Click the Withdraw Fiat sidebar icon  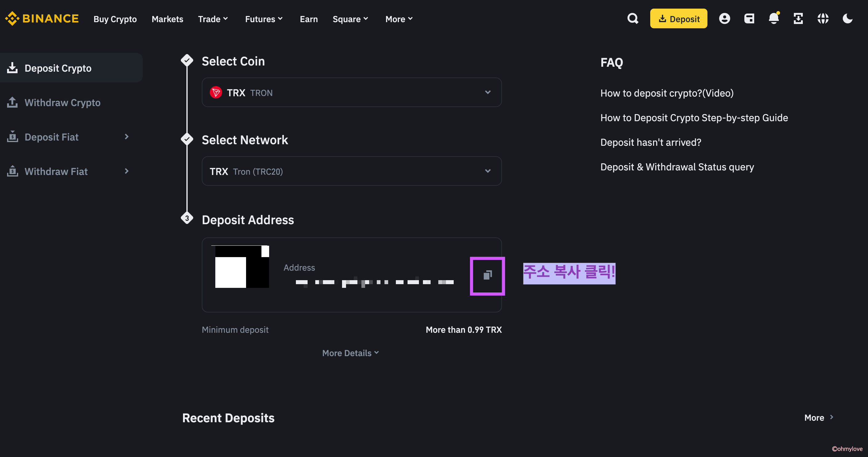coord(12,171)
